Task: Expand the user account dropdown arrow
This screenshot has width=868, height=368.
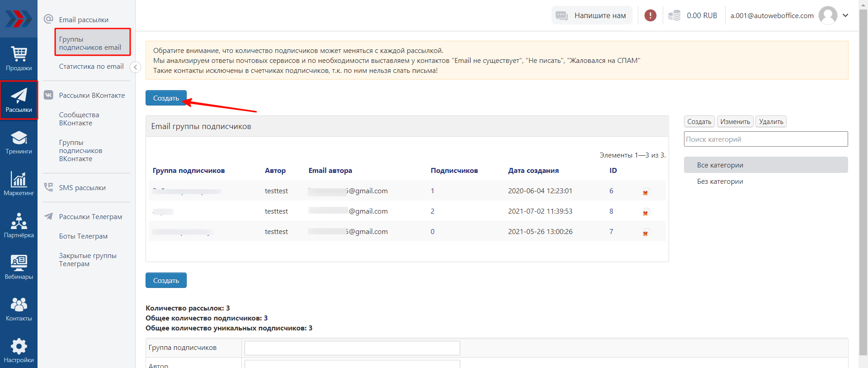Action: pos(845,15)
